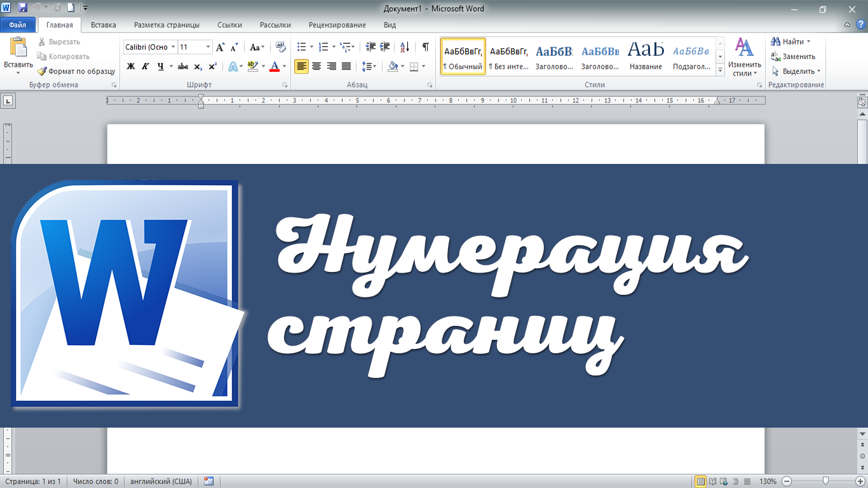
Task: Click the Clear Formatting eraser icon
Action: pos(280,47)
